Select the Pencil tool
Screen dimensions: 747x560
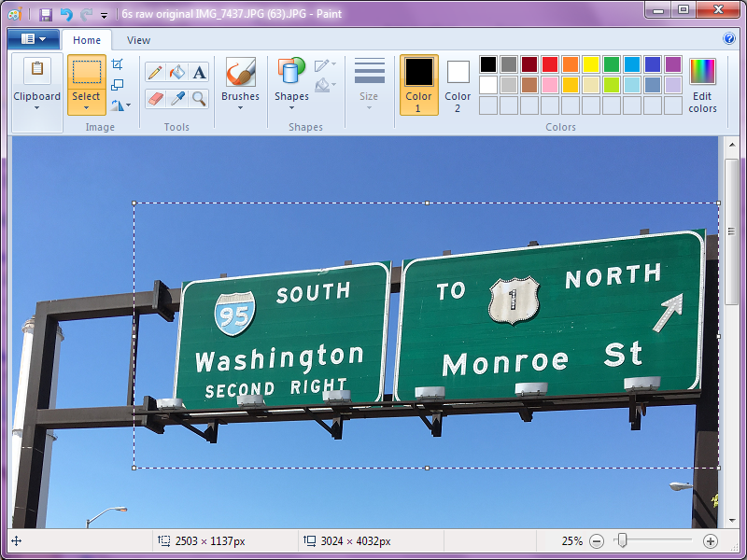(155, 73)
